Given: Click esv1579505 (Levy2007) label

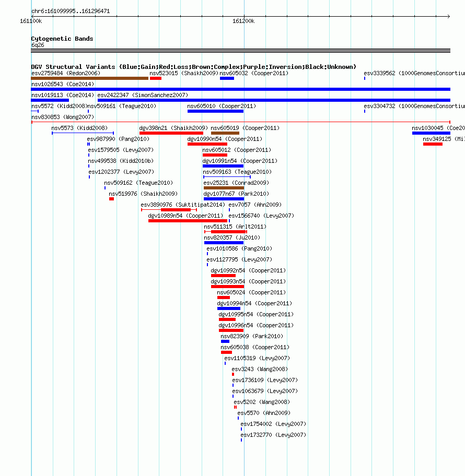Looking at the screenshot, I should click(x=121, y=150).
